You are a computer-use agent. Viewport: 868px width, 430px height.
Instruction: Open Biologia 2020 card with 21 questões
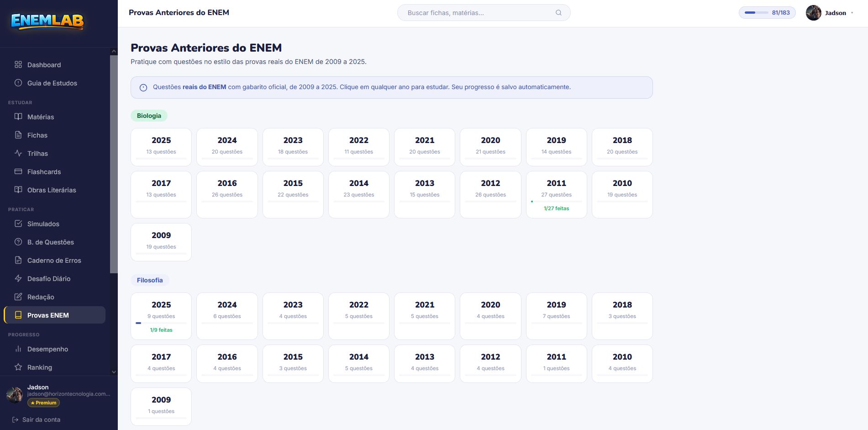(490, 147)
